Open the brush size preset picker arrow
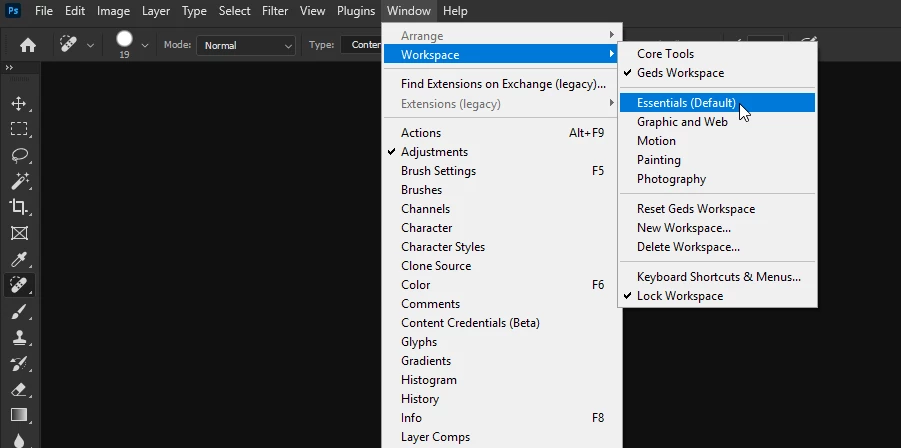Screen dimensions: 901x448 145,45
